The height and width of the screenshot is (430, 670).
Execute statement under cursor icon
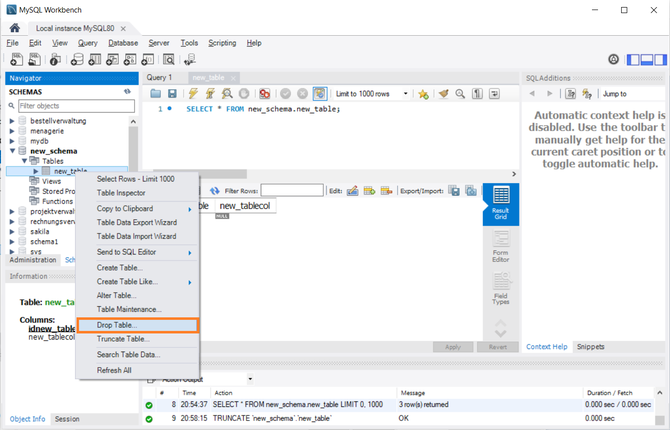(x=210, y=94)
